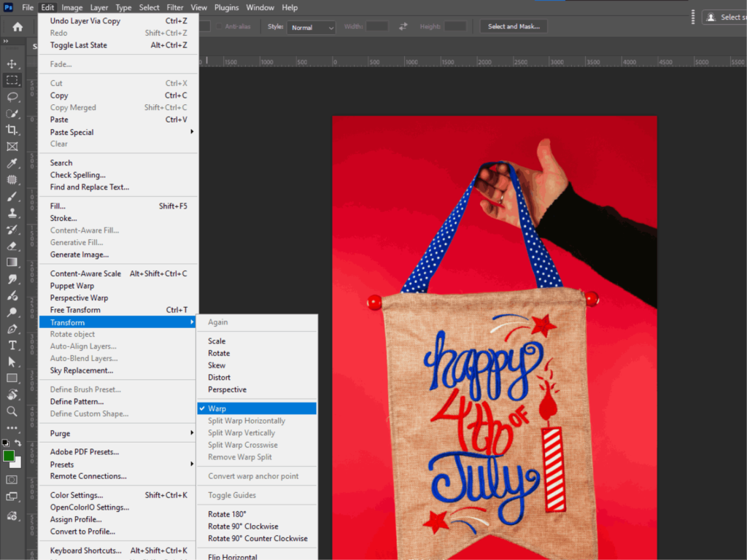This screenshot has height=560, width=747.
Task: Click the swap width and height arrows
Action: (403, 27)
